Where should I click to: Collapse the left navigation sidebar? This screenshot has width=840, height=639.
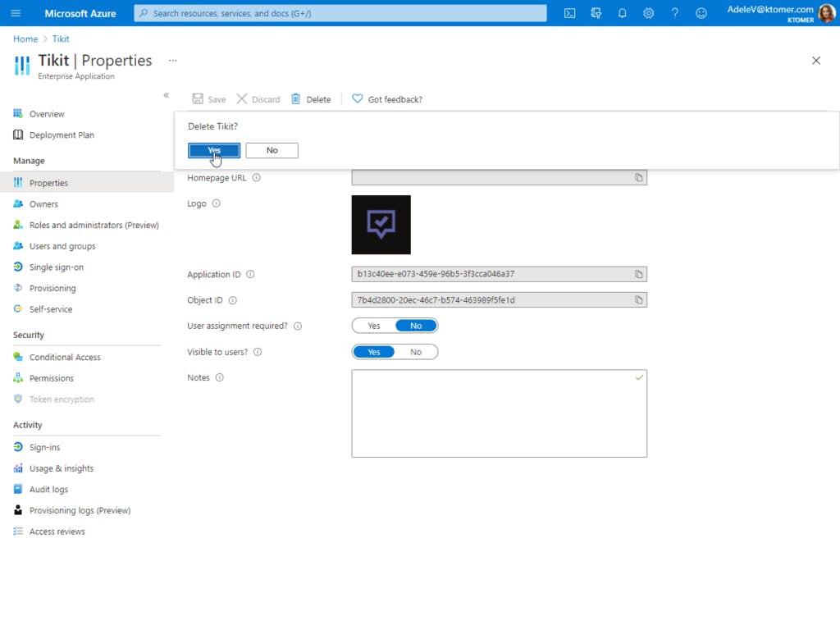166,96
